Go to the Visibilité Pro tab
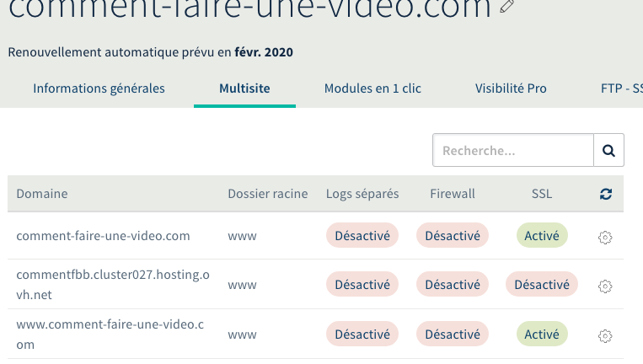The image size is (643, 364). (511, 88)
